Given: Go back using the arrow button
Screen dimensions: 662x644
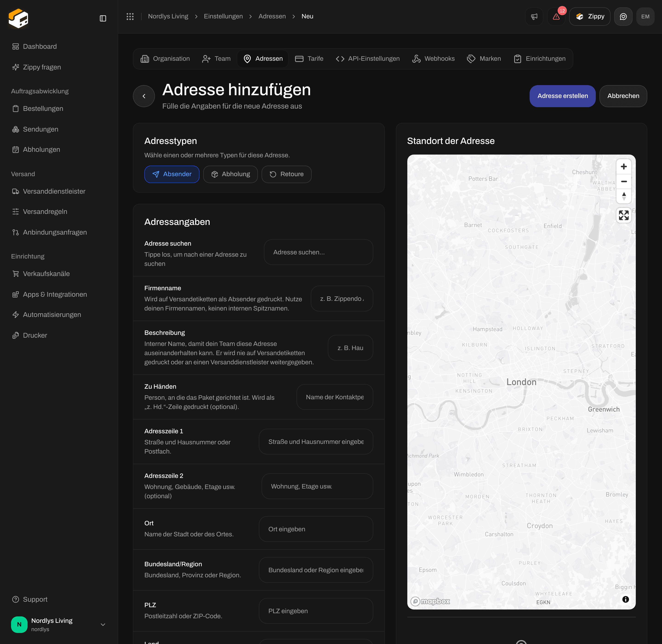Looking at the screenshot, I should 144,96.
